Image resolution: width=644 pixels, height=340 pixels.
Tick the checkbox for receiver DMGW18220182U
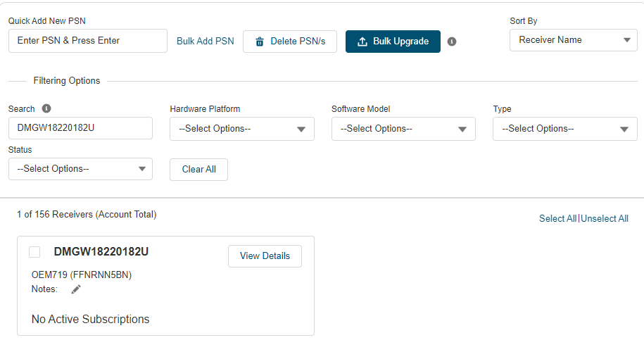tap(34, 252)
